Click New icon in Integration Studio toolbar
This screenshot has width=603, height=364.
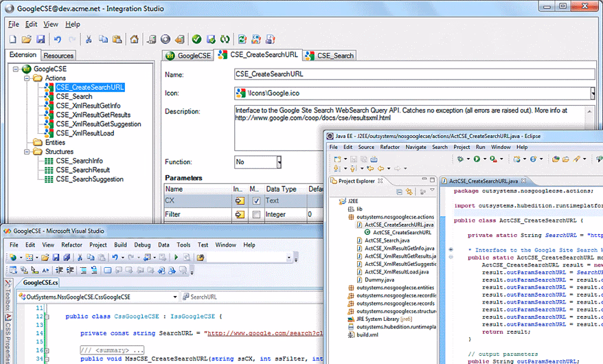[x=12, y=39]
